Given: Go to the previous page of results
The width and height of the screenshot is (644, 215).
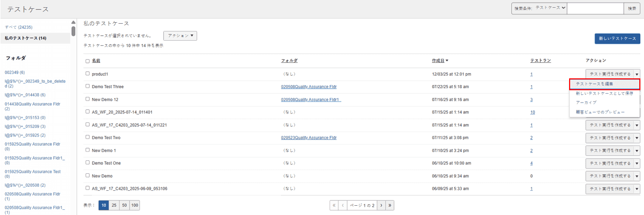Looking at the screenshot, I should [x=342, y=205].
